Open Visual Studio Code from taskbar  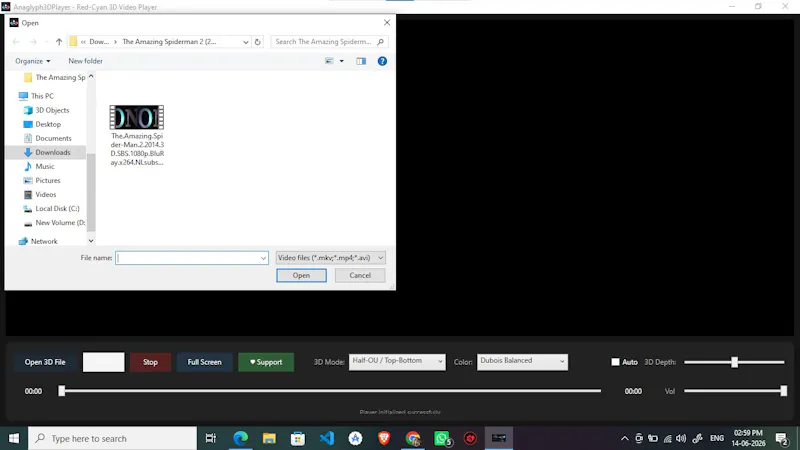click(327, 438)
